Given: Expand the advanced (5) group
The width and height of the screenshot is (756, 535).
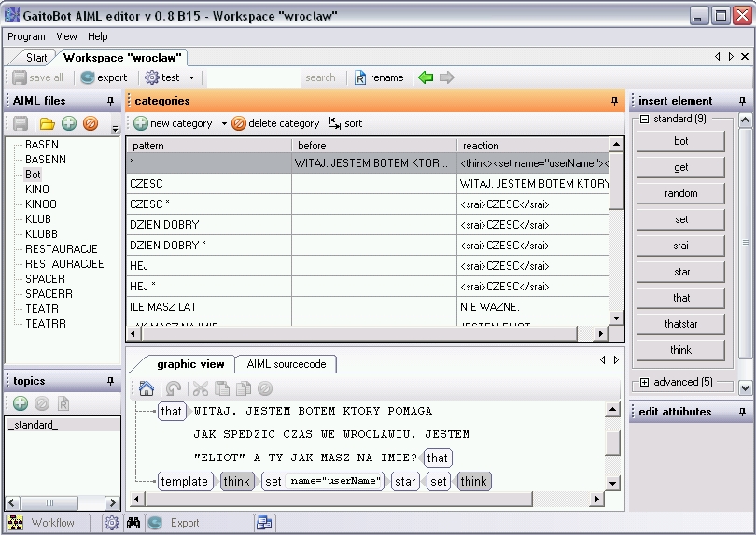Looking at the screenshot, I should coord(644,383).
